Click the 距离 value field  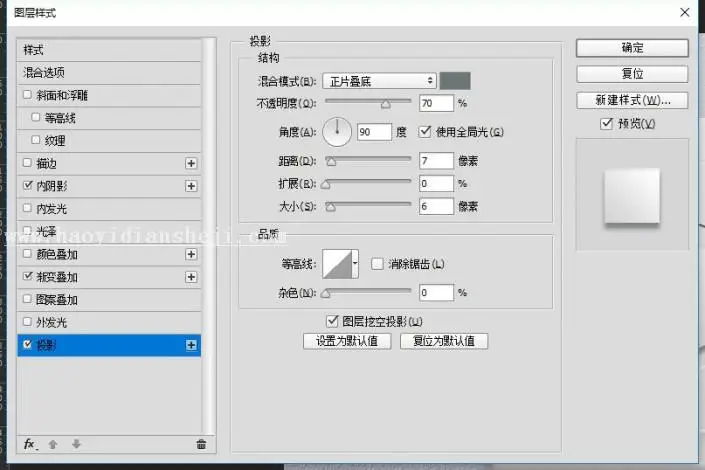point(436,161)
